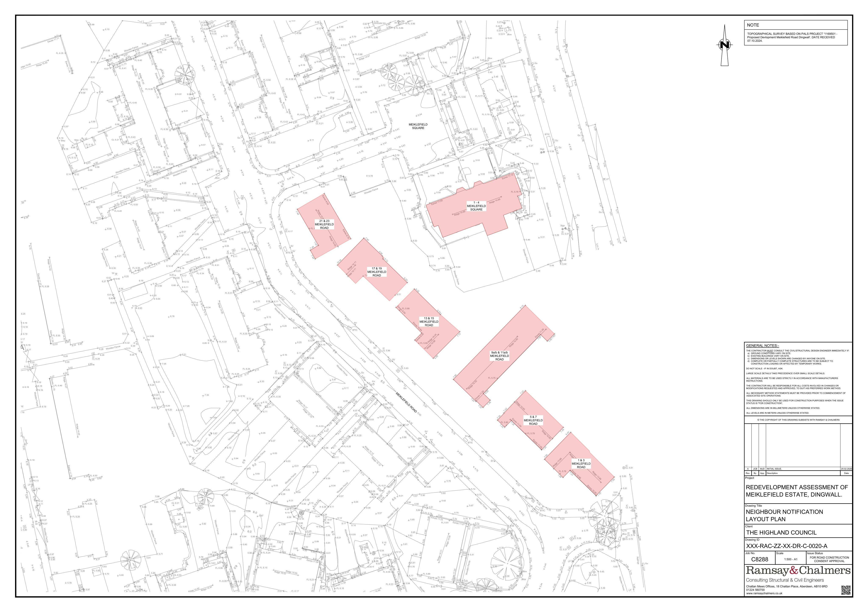Click the drawing title 'Neighbour Notification Layout Plan'
868x613 pixels.
(784, 516)
